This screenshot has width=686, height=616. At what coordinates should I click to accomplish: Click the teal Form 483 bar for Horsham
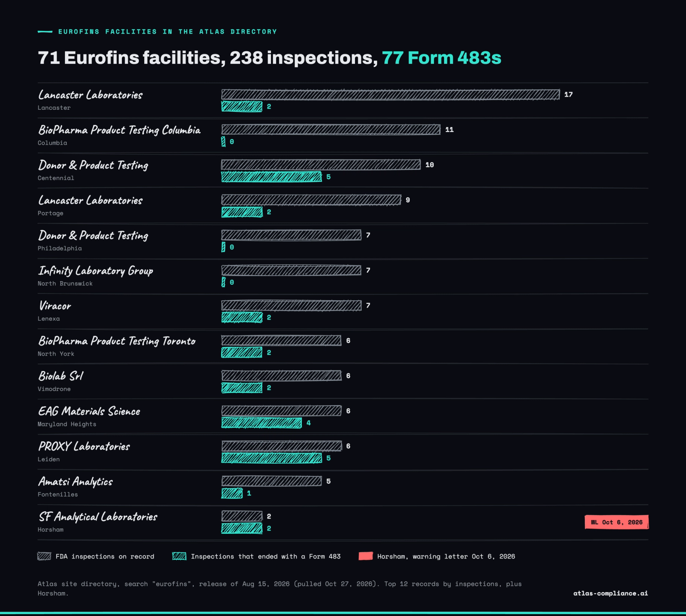[242, 528]
